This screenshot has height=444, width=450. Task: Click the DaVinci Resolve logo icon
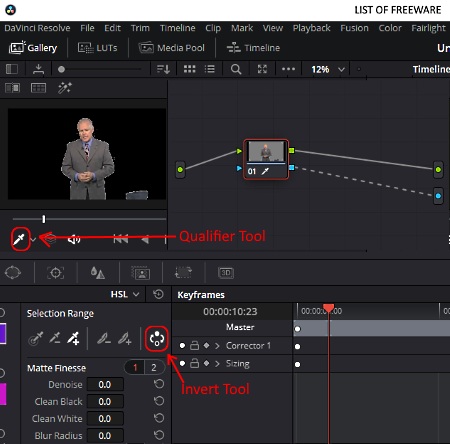pyautogui.click(x=11, y=10)
